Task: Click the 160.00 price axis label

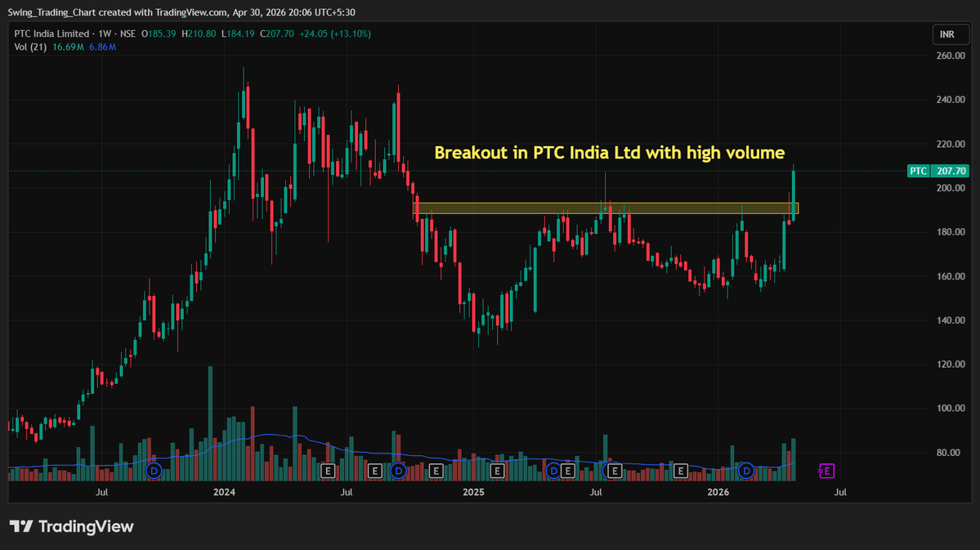Action: (x=951, y=276)
